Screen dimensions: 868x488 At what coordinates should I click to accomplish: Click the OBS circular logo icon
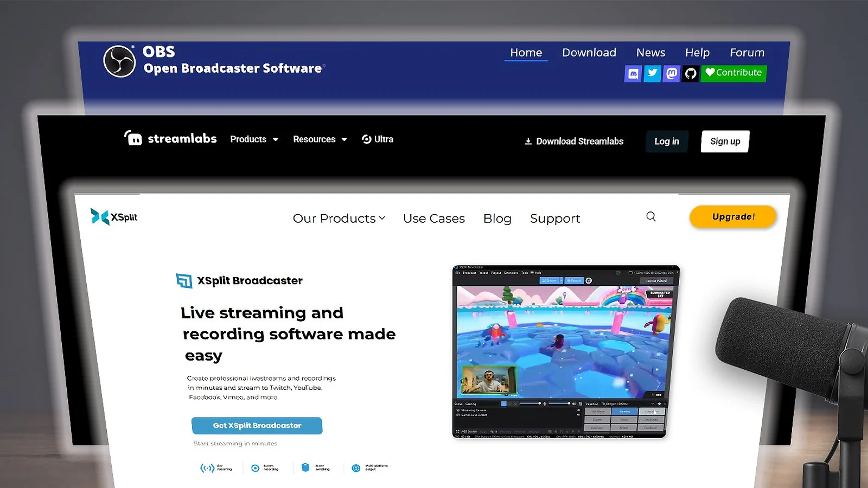(119, 61)
